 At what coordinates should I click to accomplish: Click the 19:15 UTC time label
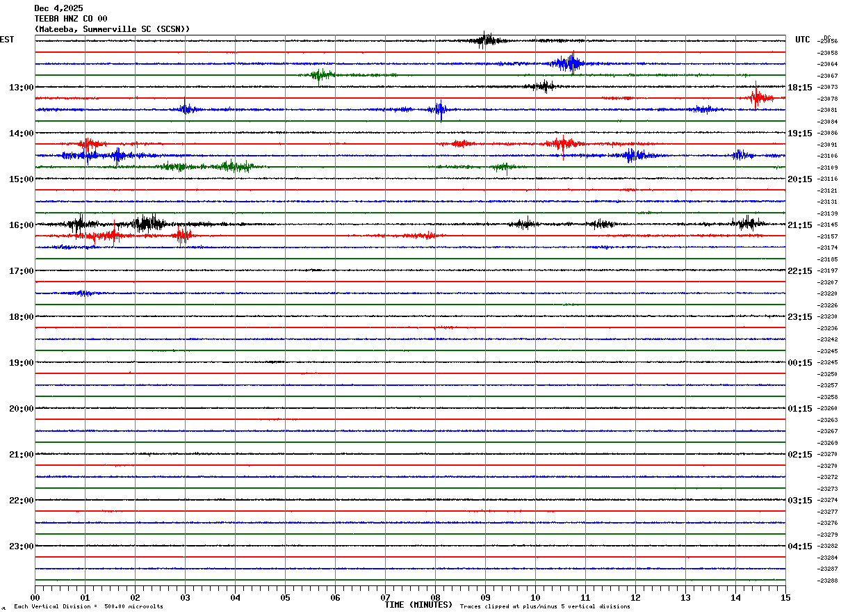pos(800,133)
